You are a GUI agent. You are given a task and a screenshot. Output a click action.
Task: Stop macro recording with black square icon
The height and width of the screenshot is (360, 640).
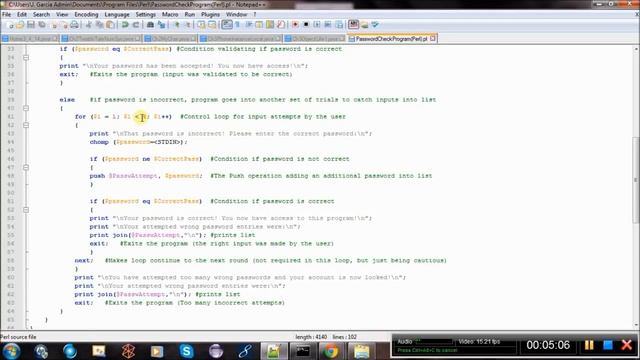pyautogui.click(x=306, y=25)
